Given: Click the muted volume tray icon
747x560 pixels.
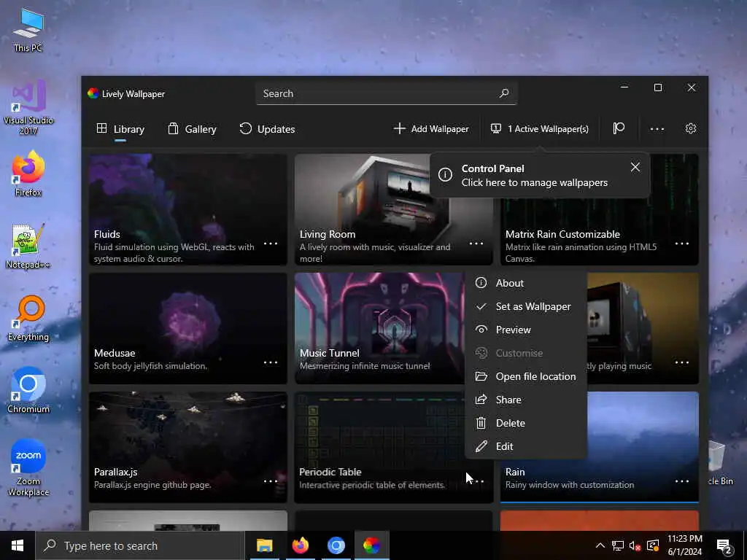Looking at the screenshot, I should point(635,545).
